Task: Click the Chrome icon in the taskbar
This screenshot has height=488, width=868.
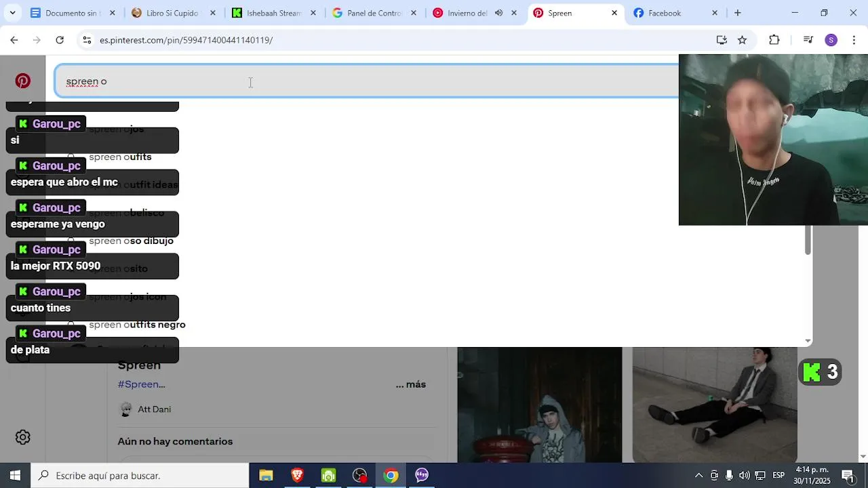Action: 391,475
